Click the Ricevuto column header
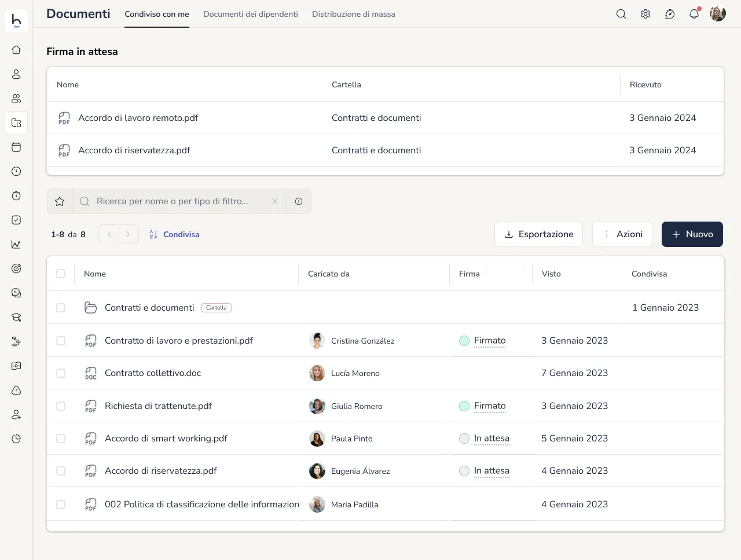 (x=645, y=84)
